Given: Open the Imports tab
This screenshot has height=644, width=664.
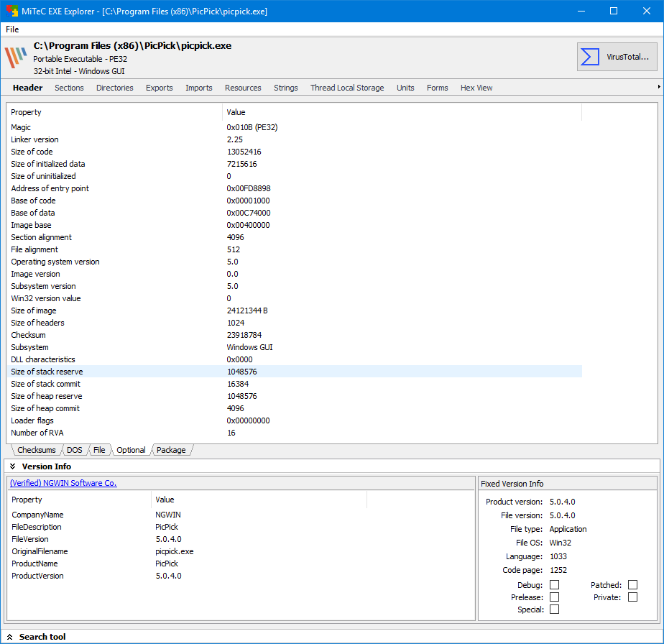Looking at the screenshot, I should (x=199, y=88).
